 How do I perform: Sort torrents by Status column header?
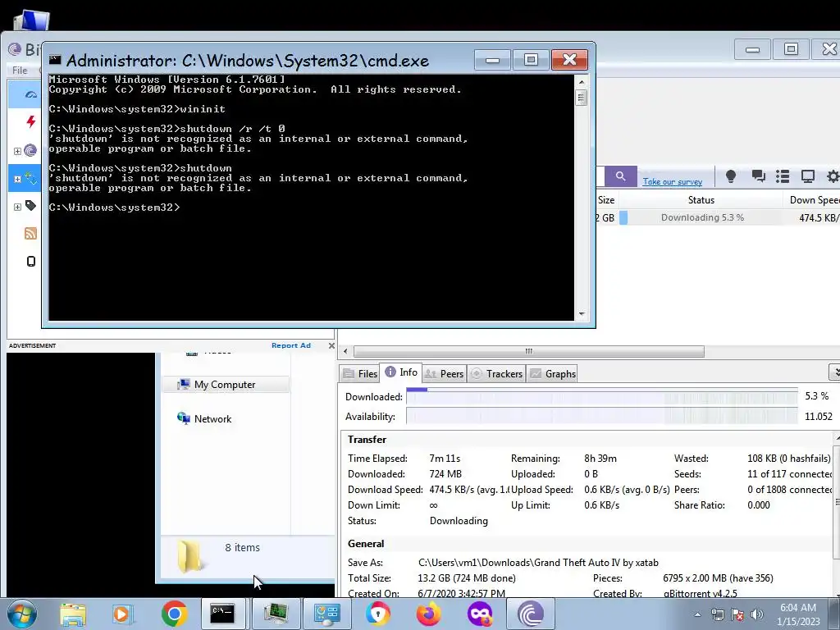[x=701, y=200]
